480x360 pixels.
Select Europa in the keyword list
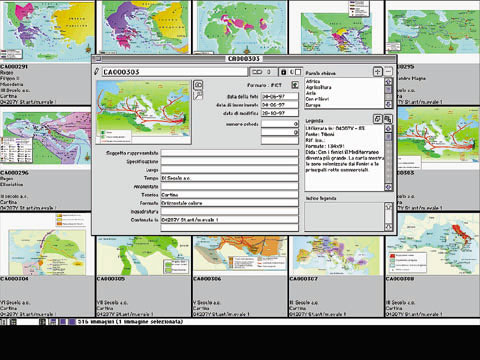tap(313, 105)
